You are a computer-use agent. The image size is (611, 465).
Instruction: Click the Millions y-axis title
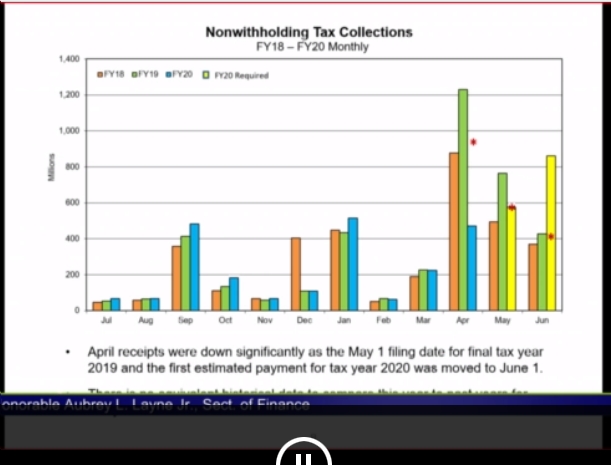(51, 168)
